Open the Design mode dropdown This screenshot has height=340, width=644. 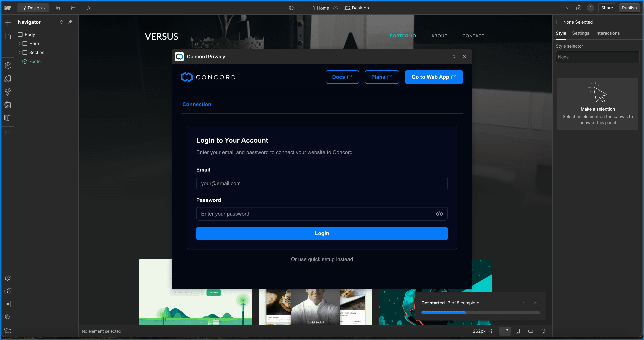coord(34,8)
